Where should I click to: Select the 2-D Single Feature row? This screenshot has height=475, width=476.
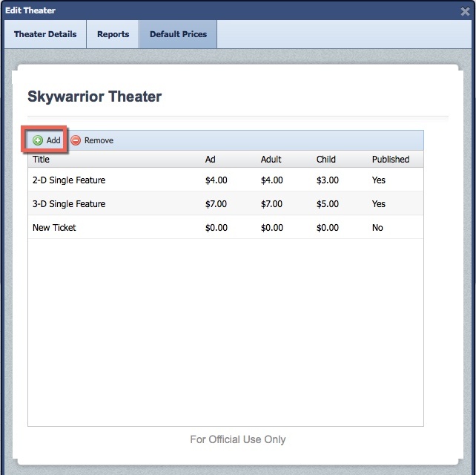(x=69, y=180)
